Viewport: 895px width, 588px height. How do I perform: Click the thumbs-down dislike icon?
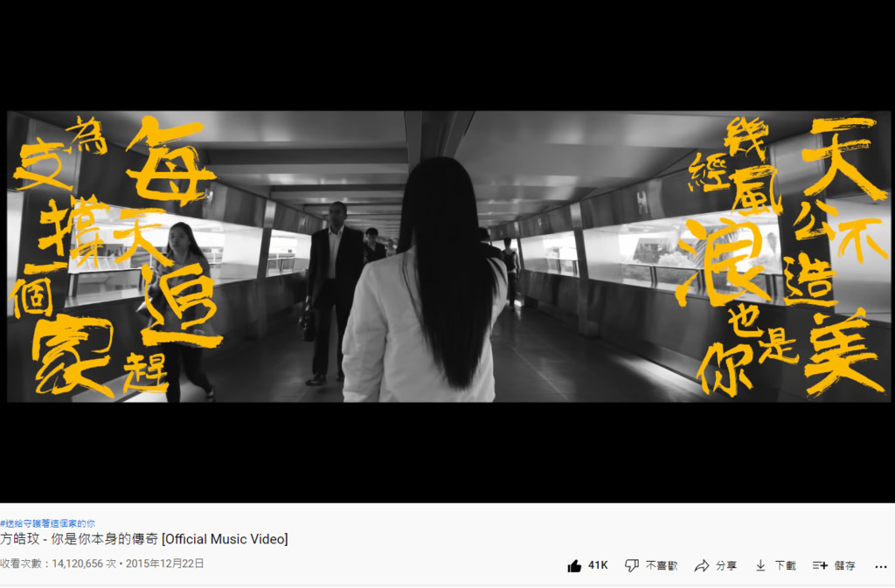[631, 566]
